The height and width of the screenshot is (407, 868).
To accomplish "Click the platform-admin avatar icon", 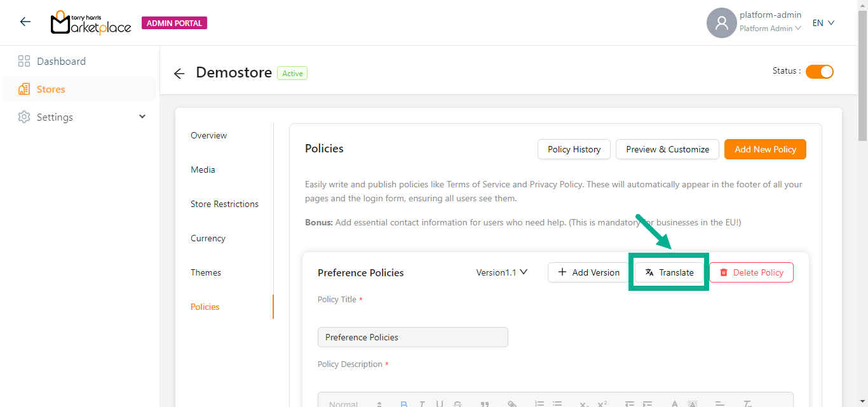I will pos(721,23).
